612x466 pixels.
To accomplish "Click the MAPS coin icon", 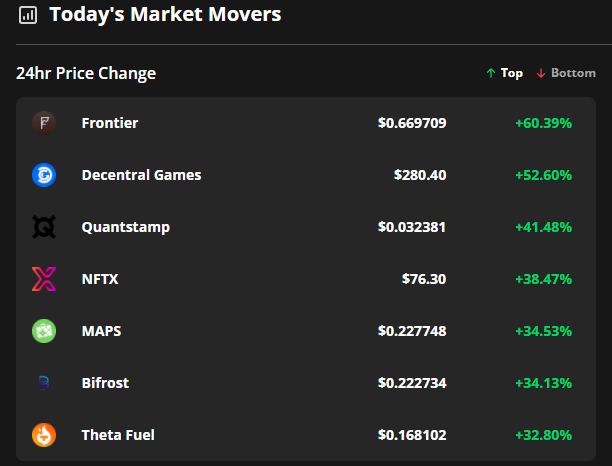I will click(x=44, y=331).
